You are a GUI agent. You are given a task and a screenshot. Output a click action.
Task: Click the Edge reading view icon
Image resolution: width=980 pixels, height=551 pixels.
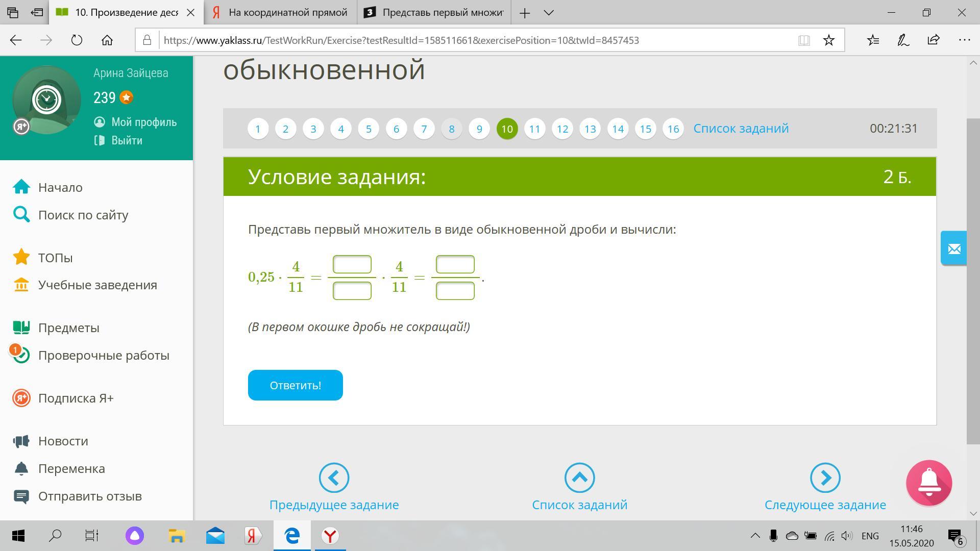click(x=804, y=40)
